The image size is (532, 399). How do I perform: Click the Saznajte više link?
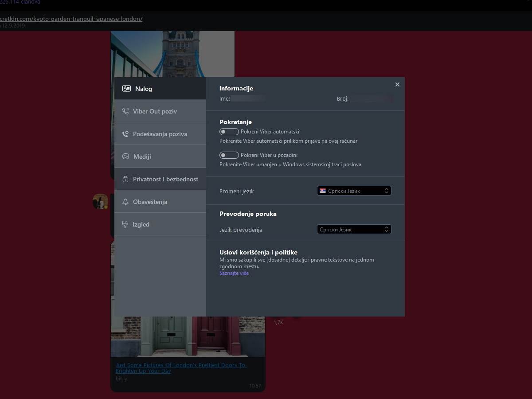(234, 273)
